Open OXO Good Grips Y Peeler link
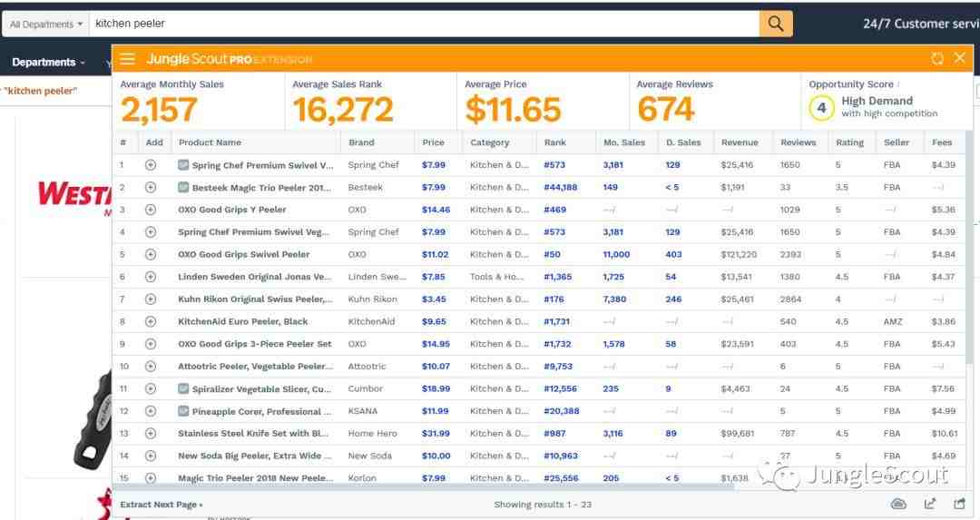 [232, 210]
